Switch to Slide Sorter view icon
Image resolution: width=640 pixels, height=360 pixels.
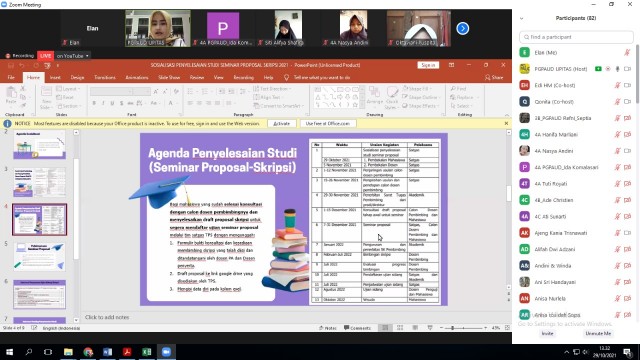(400, 328)
